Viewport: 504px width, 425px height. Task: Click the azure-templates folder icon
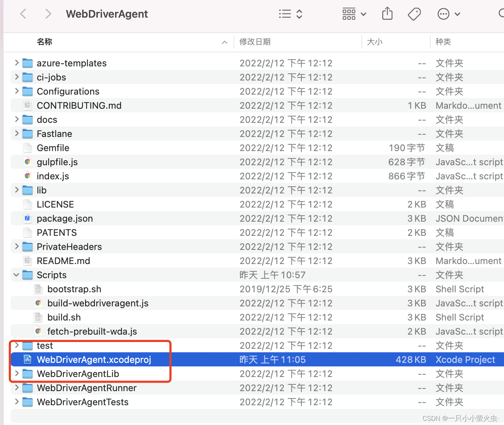[x=28, y=63]
